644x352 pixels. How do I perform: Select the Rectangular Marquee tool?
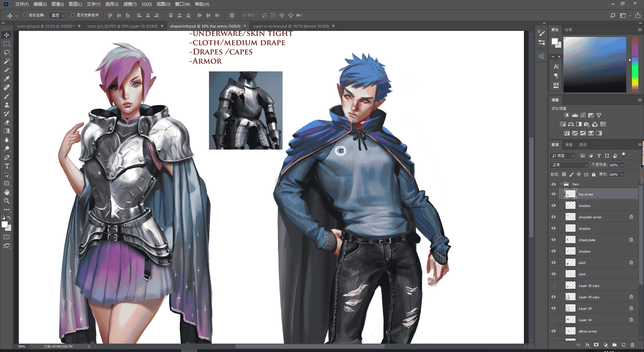7,44
